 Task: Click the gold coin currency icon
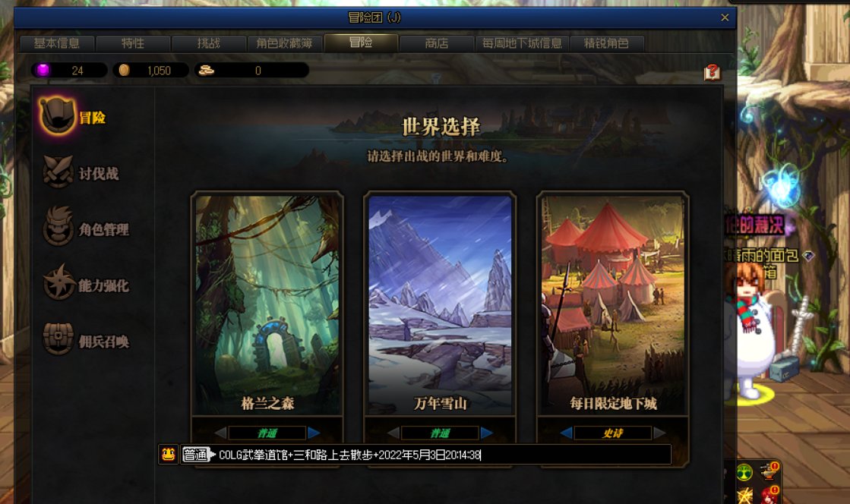pos(124,70)
